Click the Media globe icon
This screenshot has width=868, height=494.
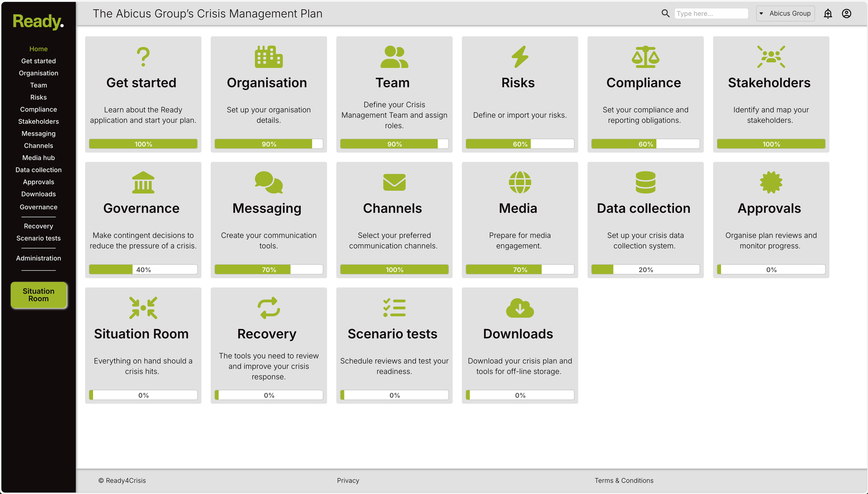tap(519, 182)
